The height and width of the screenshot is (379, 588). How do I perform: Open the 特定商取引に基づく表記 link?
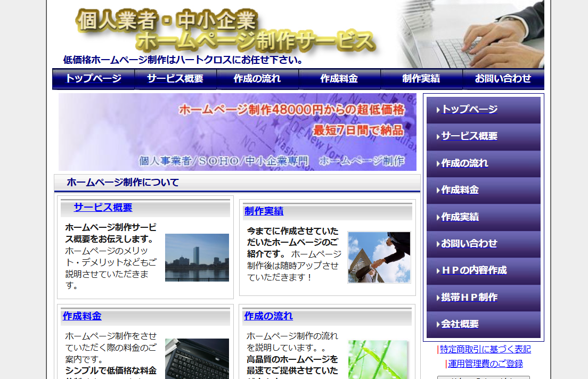485,349
